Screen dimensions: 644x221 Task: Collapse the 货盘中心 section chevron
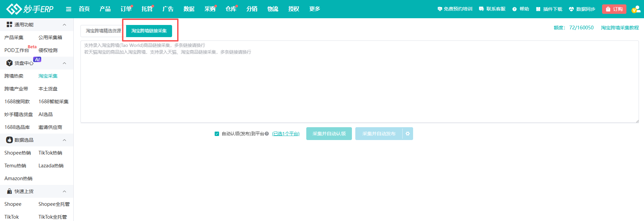65,63
